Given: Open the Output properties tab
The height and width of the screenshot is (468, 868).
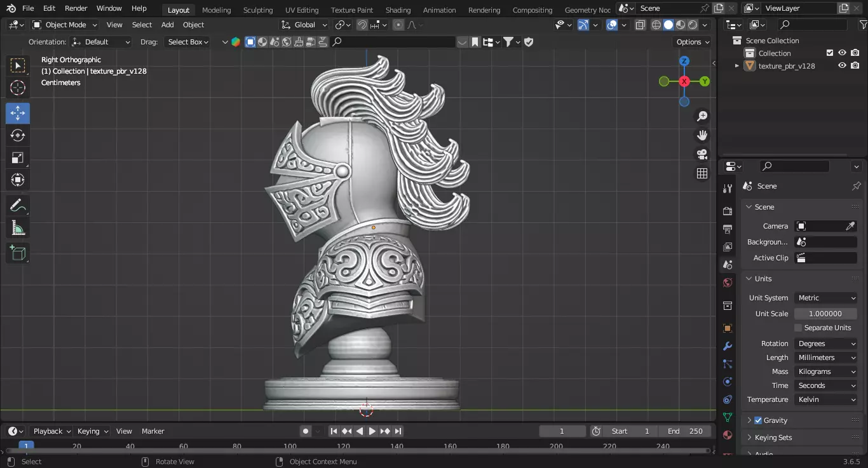Looking at the screenshot, I should pos(728,229).
